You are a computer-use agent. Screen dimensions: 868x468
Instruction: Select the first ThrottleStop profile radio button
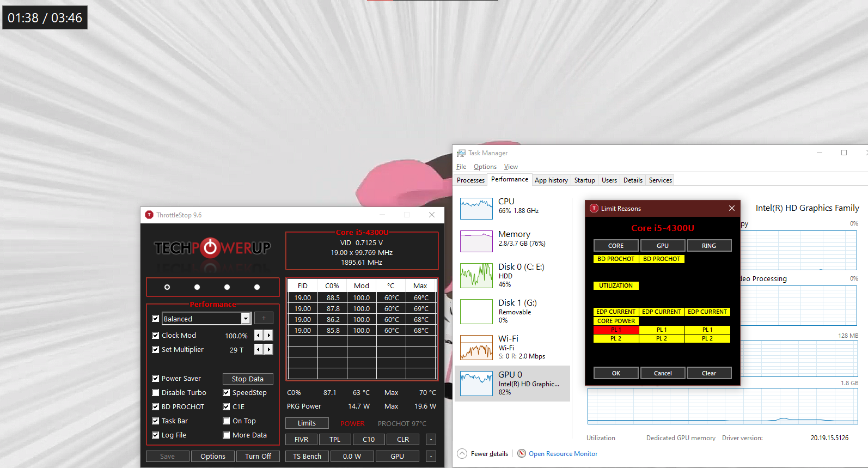167,287
